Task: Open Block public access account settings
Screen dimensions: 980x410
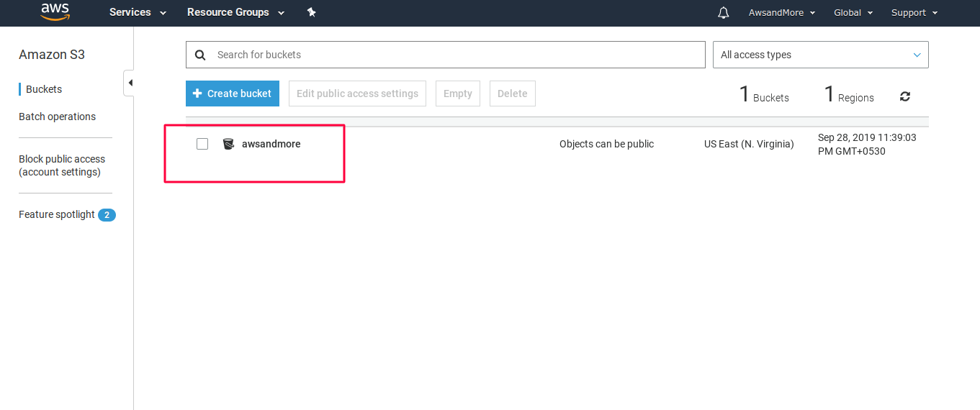Action: [x=62, y=165]
